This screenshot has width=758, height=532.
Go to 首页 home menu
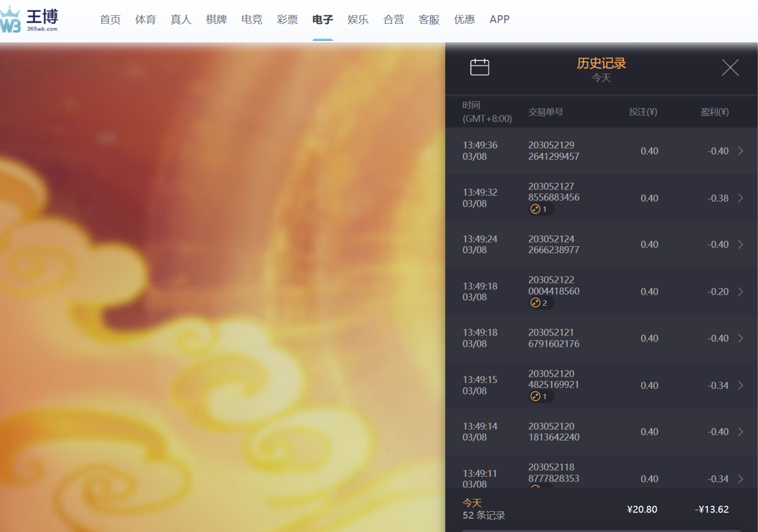click(x=110, y=19)
